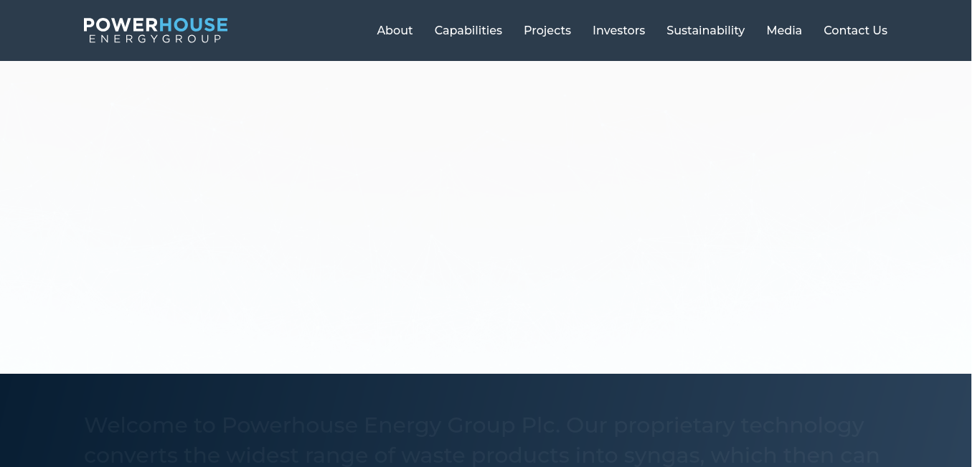Open the Media menu item
The width and height of the screenshot is (980, 467).
(784, 30)
